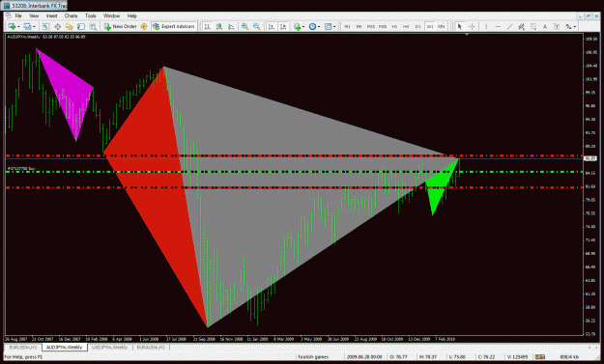Open the Help menu

click(x=132, y=15)
